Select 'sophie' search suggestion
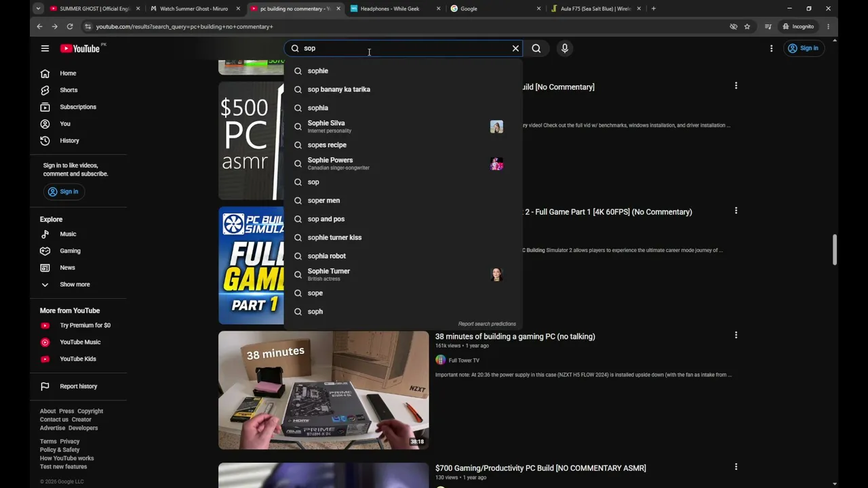The width and height of the screenshot is (868, 488). point(403,70)
